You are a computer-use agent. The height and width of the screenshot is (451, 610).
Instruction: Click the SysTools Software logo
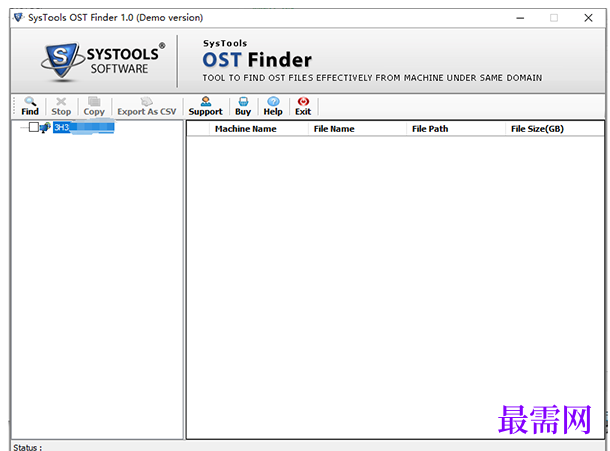(103, 61)
